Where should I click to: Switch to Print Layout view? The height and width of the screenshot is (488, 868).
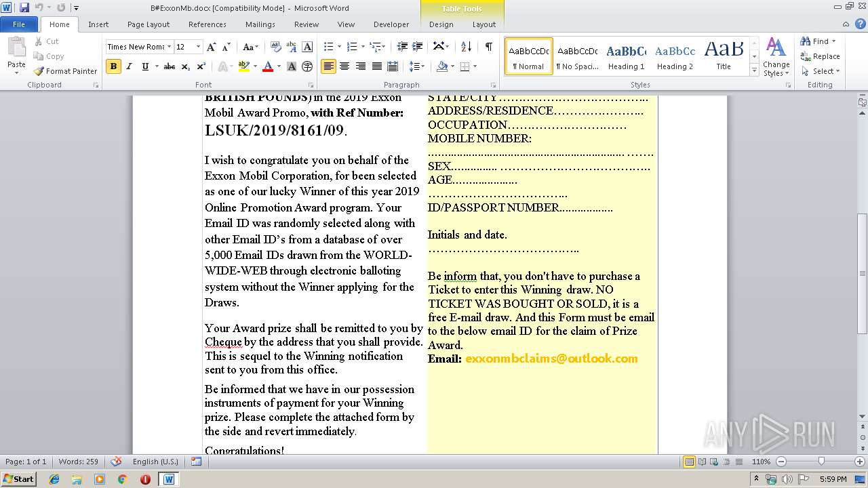[690, 462]
